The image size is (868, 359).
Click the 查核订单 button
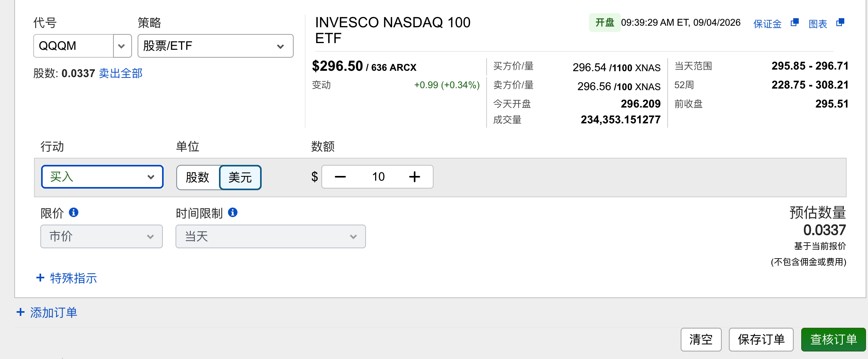[833, 339]
